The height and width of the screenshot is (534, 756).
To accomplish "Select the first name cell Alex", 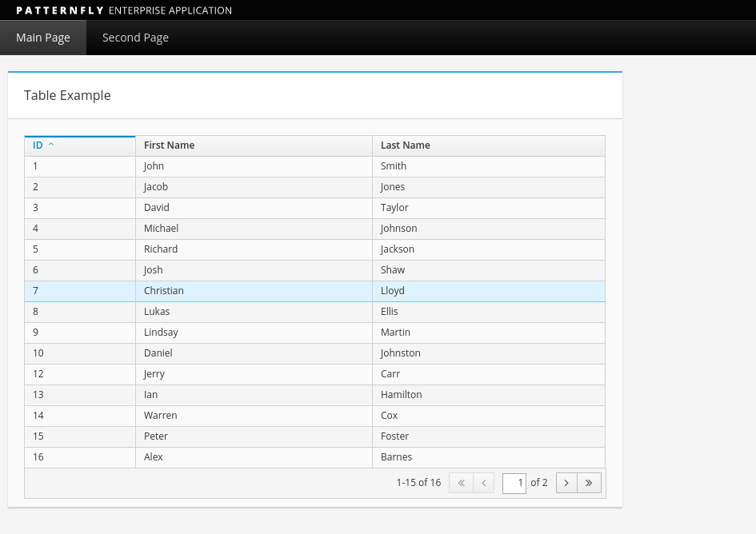I will 254,457.
